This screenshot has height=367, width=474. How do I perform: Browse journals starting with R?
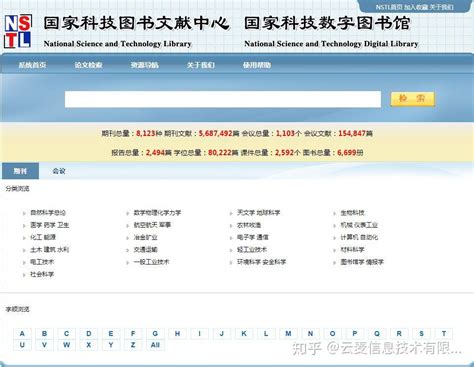(399, 334)
